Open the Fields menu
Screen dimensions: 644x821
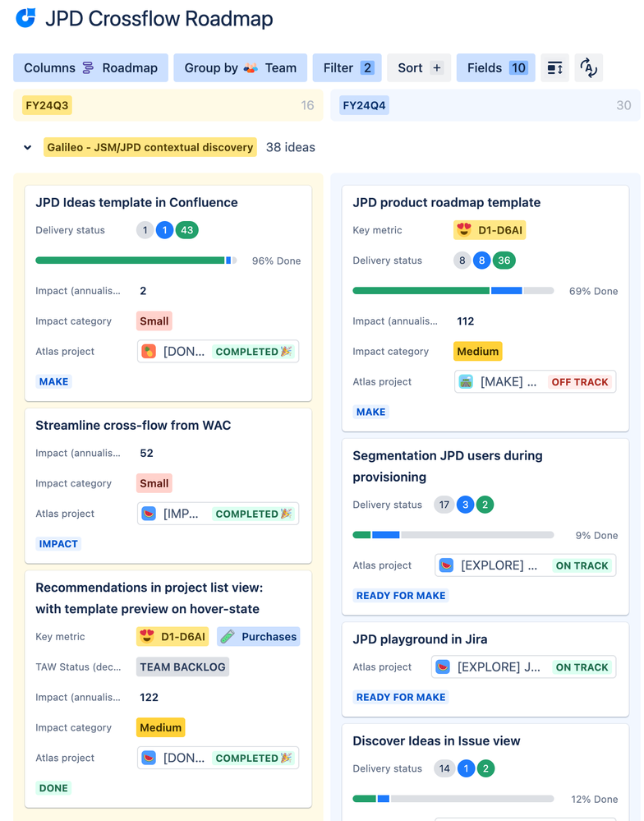[x=496, y=68]
